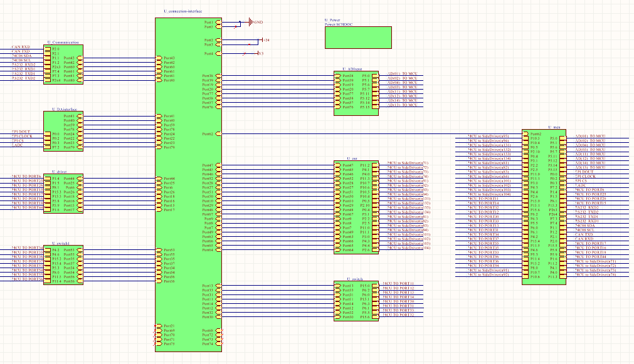Click MCU TO PORT34 label near U_switch1
This screenshot has height=364, width=634.
27,247
